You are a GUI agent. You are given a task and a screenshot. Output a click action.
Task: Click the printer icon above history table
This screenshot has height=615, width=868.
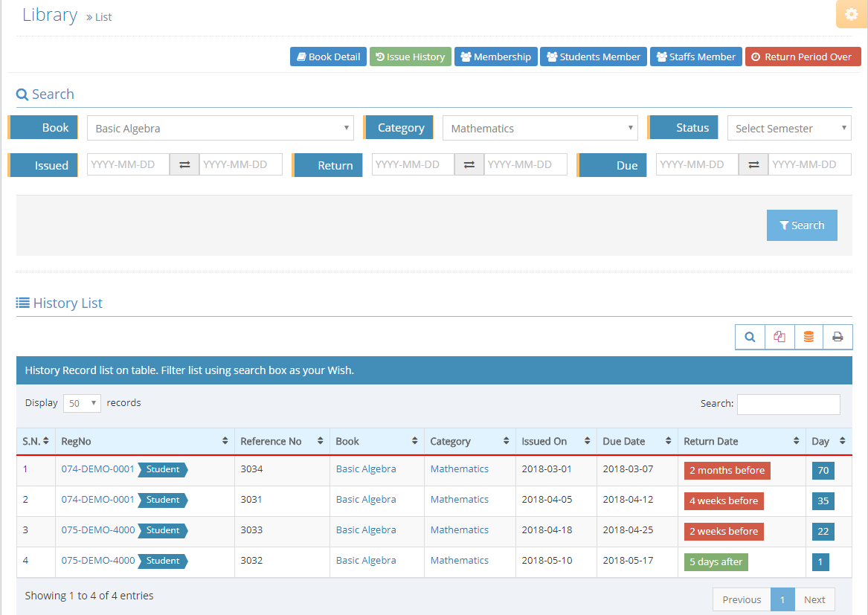(838, 337)
